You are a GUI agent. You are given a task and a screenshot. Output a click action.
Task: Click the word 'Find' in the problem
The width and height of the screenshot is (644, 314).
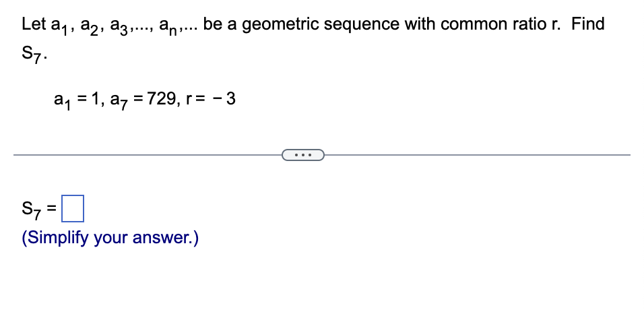(x=588, y=24)
